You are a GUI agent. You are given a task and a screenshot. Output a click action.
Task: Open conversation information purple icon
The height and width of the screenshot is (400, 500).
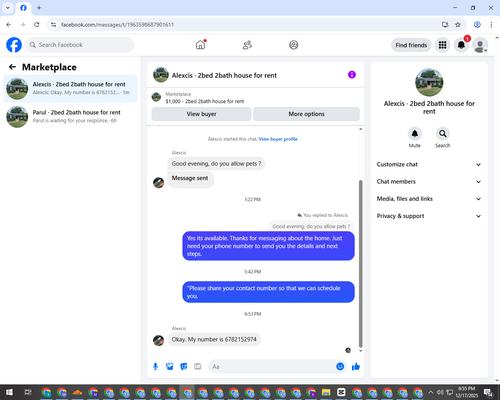pos(352,75)
